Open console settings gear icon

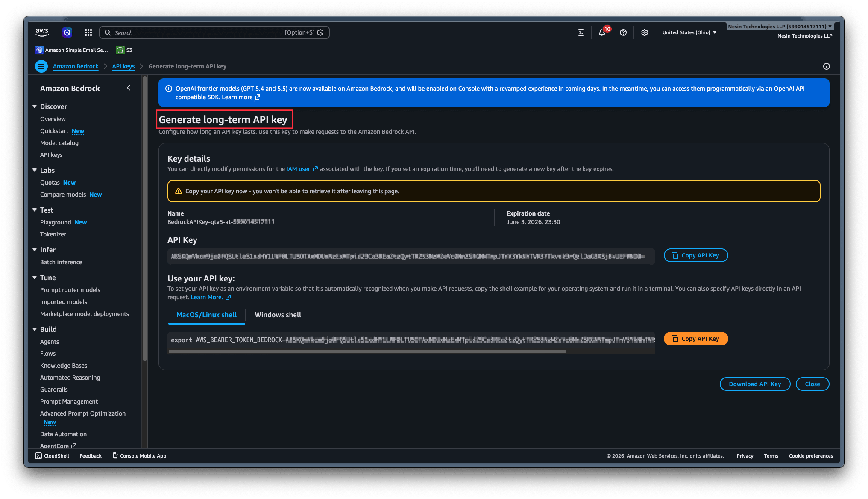(x=645, y=32)
